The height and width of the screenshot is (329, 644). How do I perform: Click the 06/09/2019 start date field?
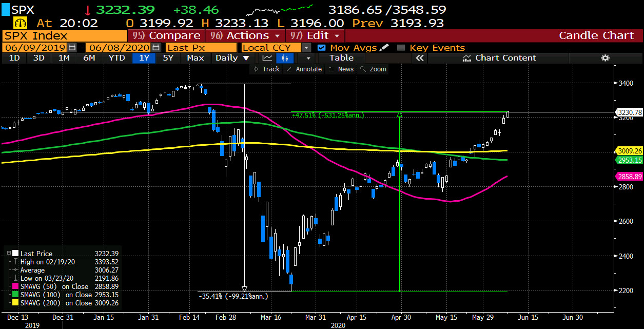(35, 47)
